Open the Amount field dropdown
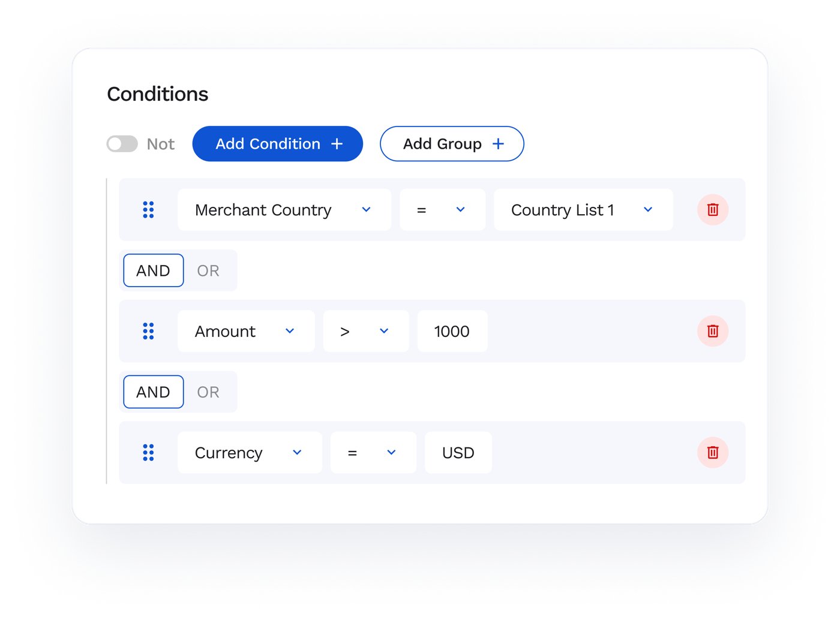Viewport: 840px width, 620px height. click(246, 331)
